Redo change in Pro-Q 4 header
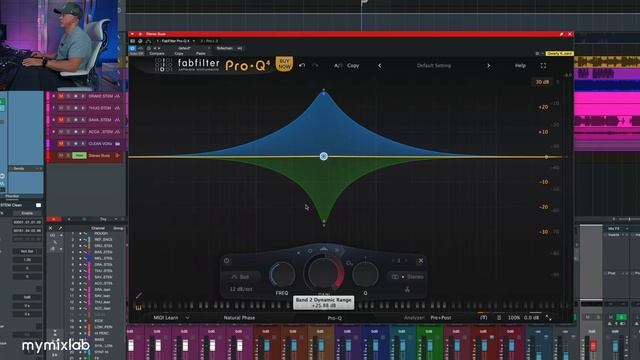Image resolution: width=640 pixels, height=360 pixels. click(315, 65)
